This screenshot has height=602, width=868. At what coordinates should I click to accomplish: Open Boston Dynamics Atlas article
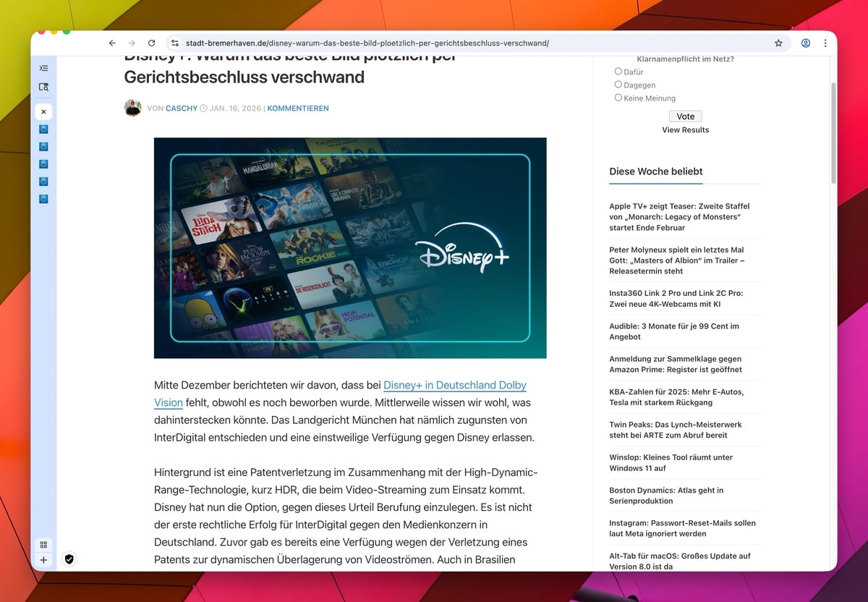click(x=667, y=496)
